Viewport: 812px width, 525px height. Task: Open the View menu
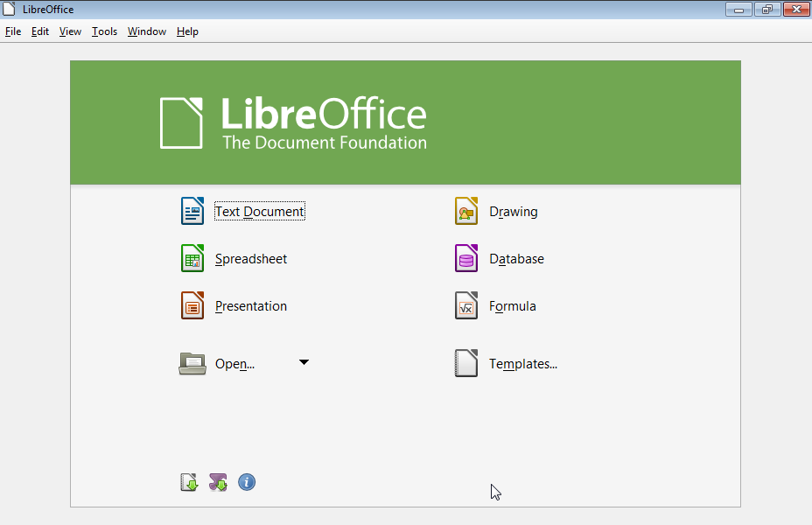coord(70,31)
